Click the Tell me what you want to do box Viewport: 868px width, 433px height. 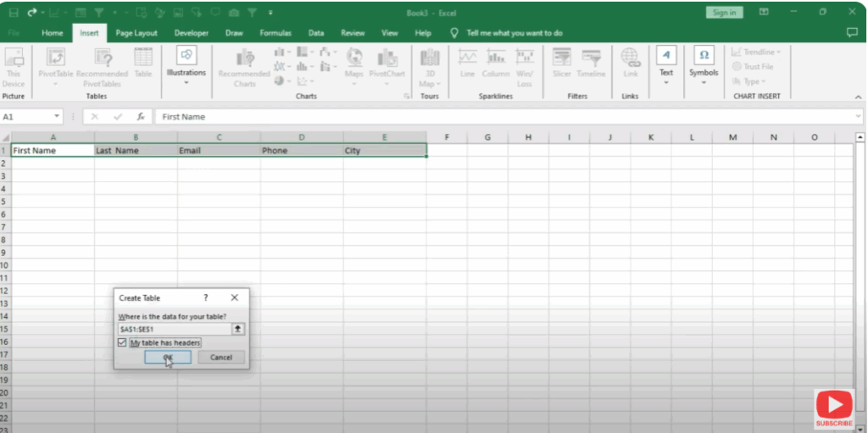(515, 33)
